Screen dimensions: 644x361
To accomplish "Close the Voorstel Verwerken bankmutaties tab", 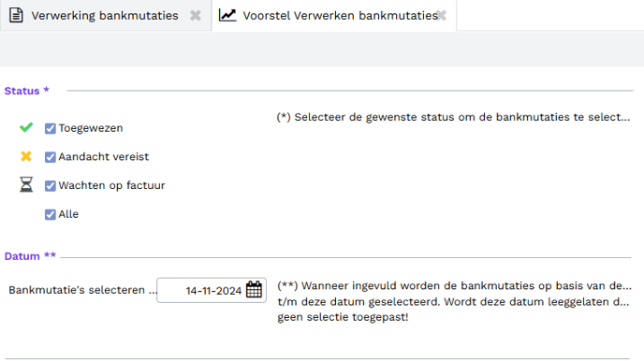I will 441,16.
